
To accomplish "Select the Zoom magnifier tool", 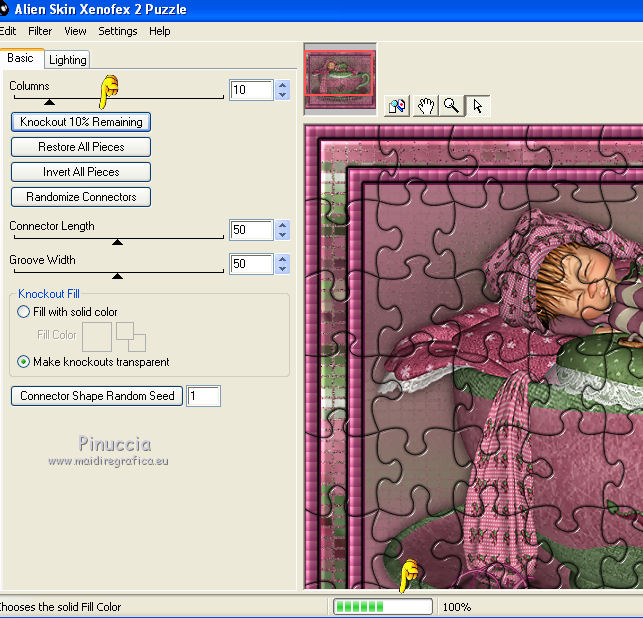I will pos(451,106).
